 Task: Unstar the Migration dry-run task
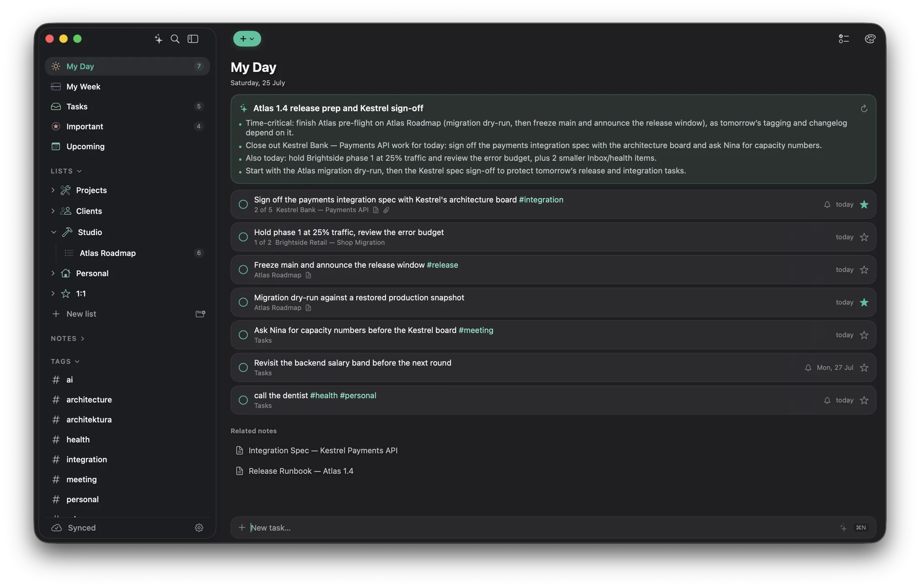click(x=864, y=302)
